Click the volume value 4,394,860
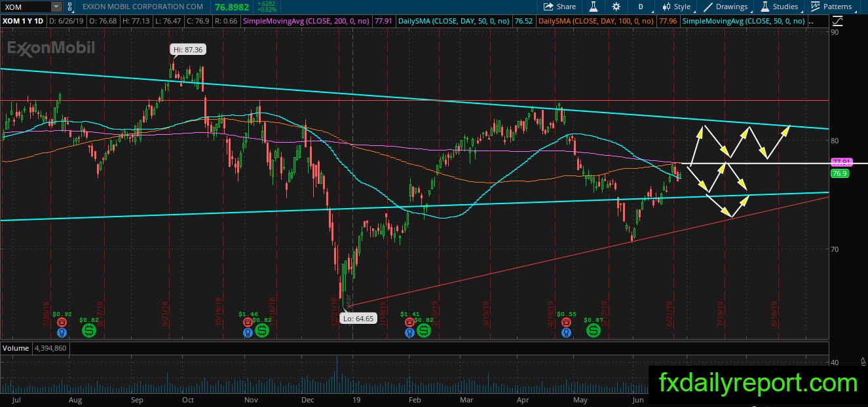The image size is (868, 407). 49,348
